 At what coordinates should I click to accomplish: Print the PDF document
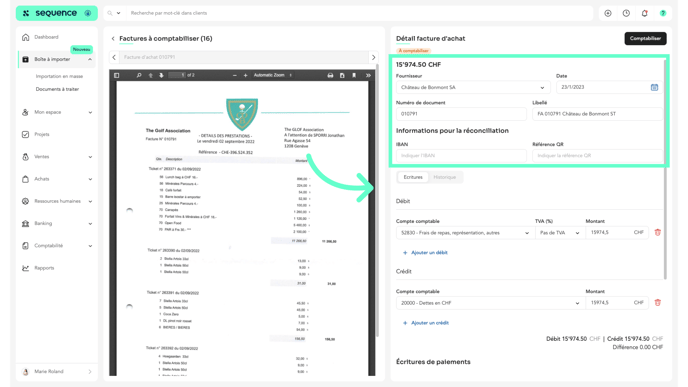pos(330,75)
